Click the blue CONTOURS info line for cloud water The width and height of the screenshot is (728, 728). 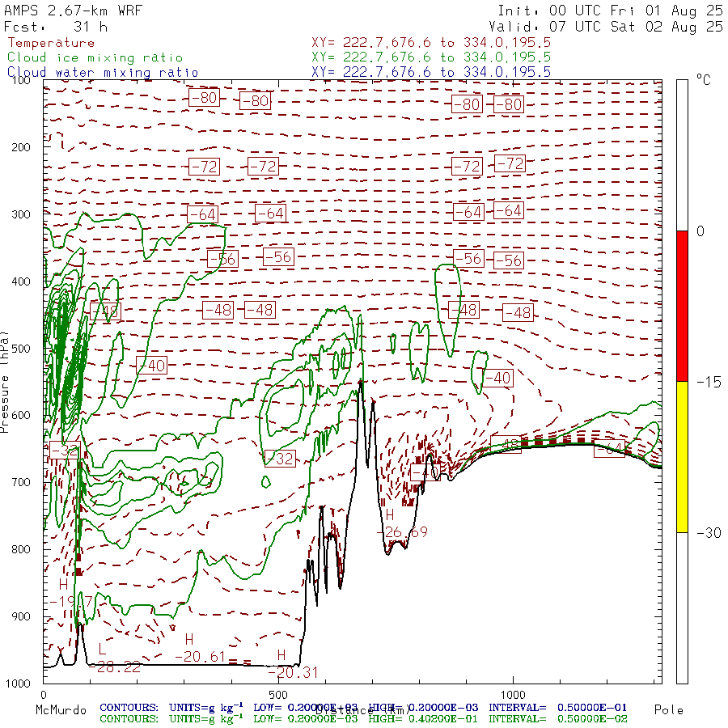(363, 708)
